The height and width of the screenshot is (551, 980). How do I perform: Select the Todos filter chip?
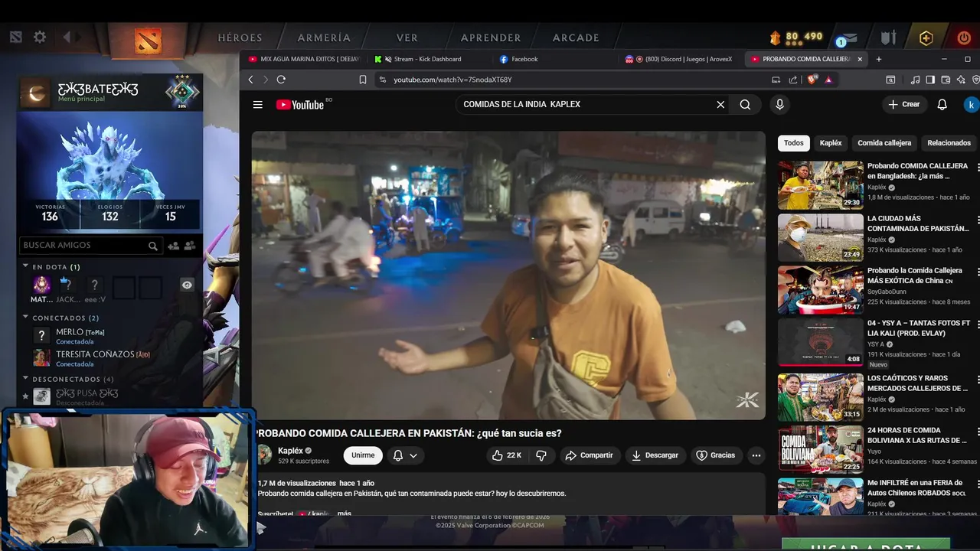(x=794, y=143)
